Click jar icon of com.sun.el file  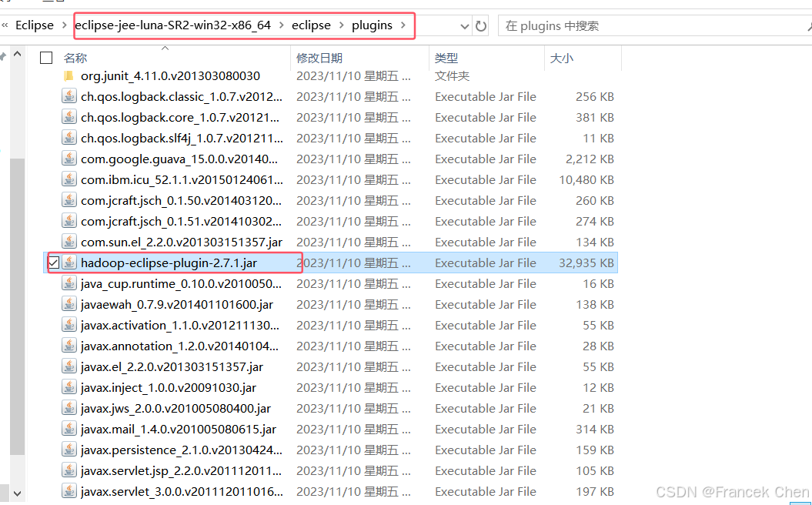tap(69, 242)
